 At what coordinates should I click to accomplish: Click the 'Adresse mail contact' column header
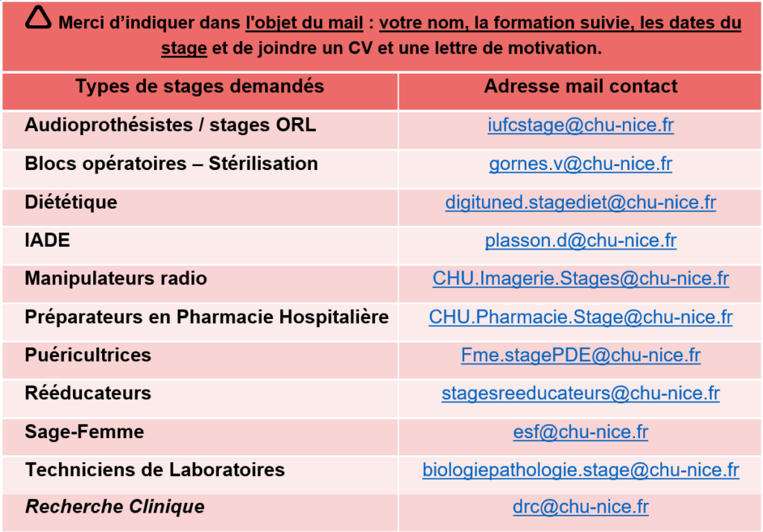point(580,87)
